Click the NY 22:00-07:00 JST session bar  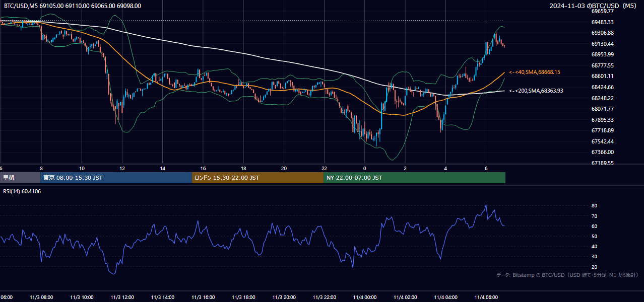point(414,178)
